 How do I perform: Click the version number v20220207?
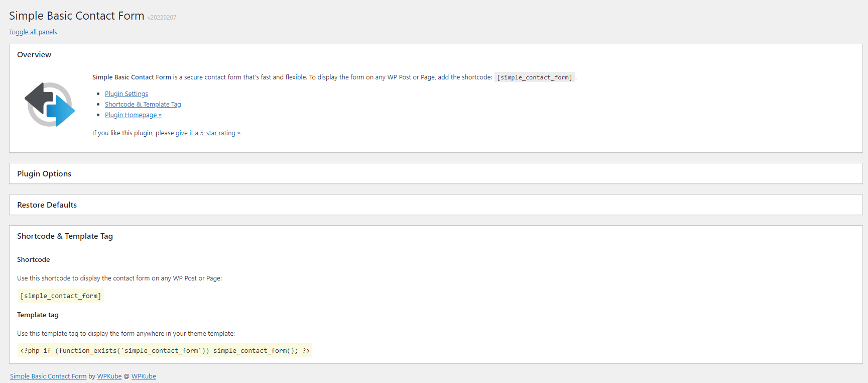tap(162, 18)
